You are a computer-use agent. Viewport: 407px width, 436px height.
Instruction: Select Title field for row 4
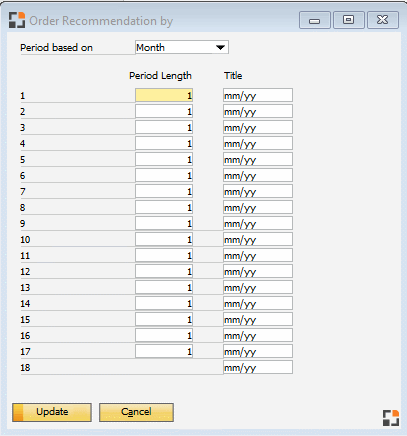coord(258,143)
